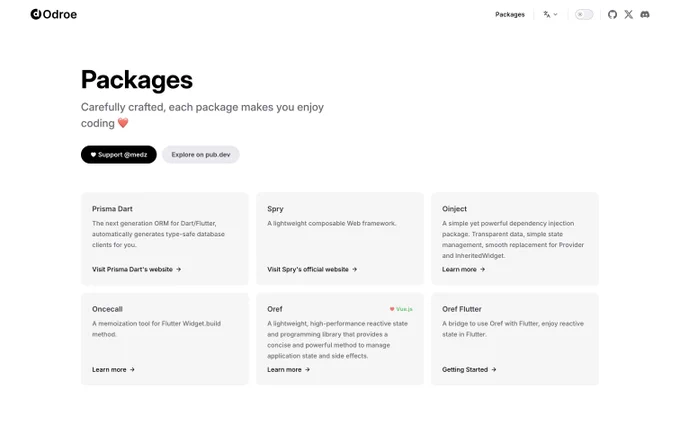Open the Discord icon link
The height and width of the screenshot is (425, 680).
645,14
